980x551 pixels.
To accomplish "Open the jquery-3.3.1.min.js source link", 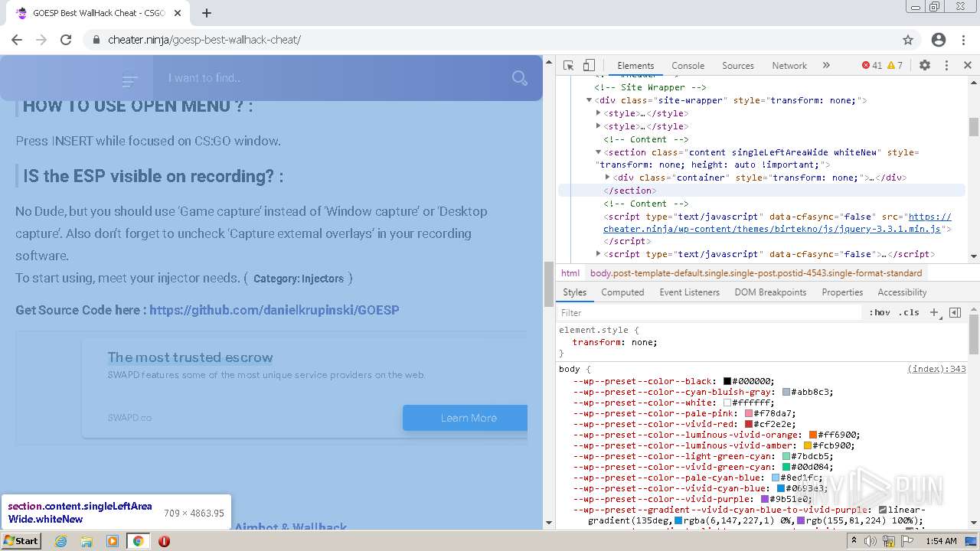I will [x=777, y=223].
